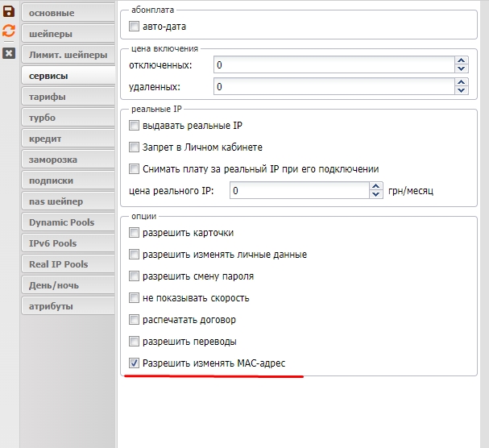Uncheck Разрешить изменять MAC-адрес
Image resolution: width=489 pixels, height=448 pixels.
tap(135, 363)
